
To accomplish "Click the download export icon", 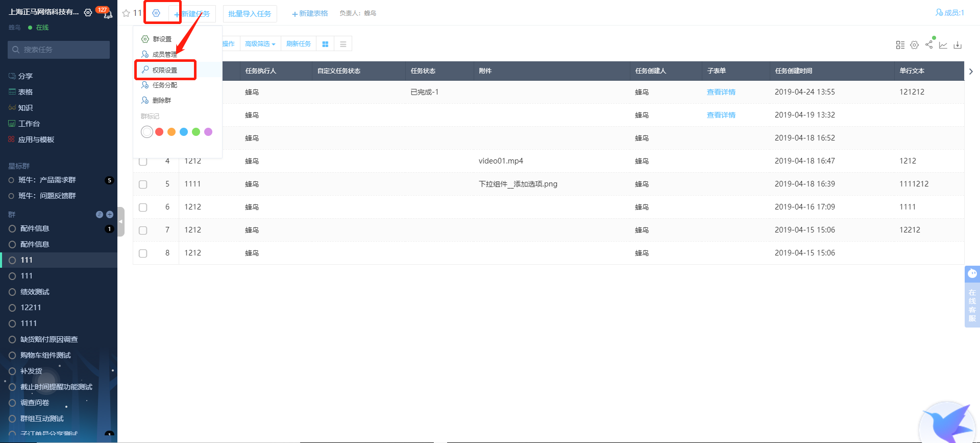I will (958, 45).
